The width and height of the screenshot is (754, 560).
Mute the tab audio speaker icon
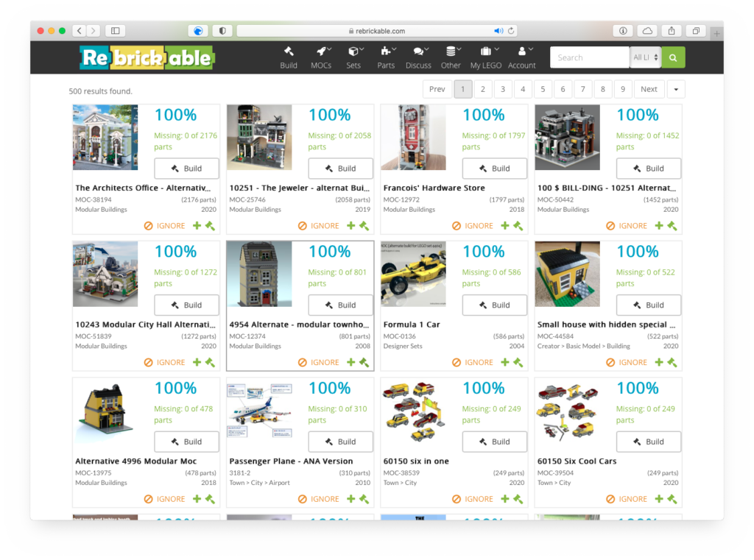pyautogui.click(x=498, y=31)
